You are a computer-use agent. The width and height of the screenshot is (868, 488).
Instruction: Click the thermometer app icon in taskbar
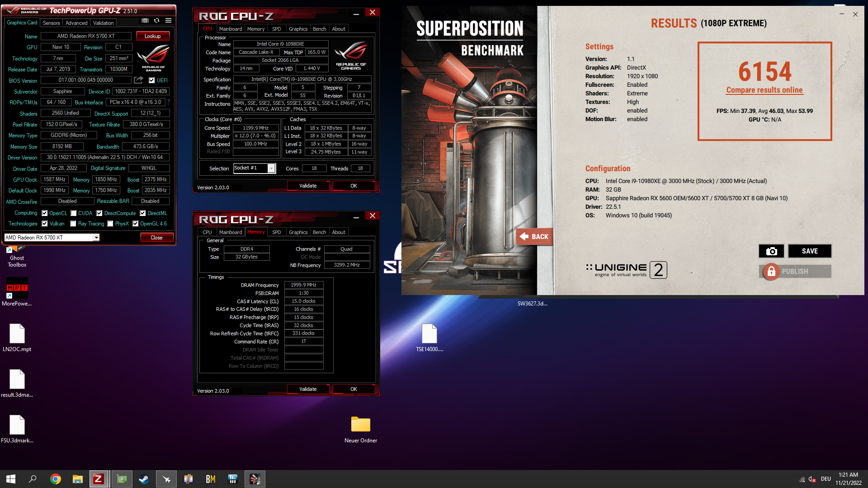pos(188,479)
